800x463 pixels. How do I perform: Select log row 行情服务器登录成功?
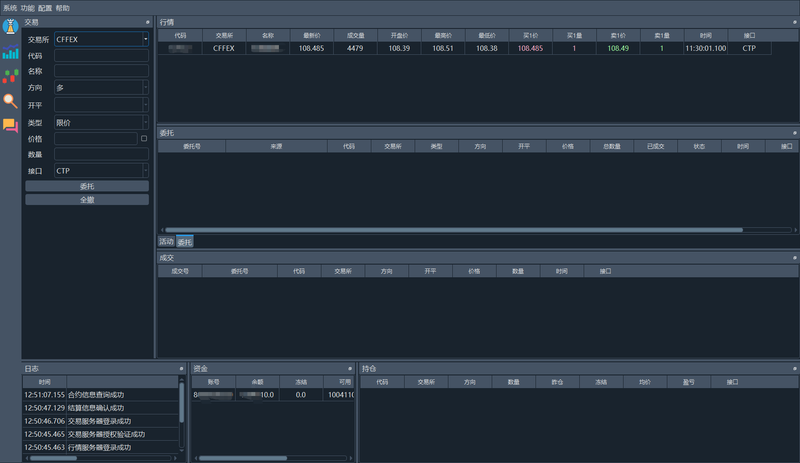click(x=101, y=448)
